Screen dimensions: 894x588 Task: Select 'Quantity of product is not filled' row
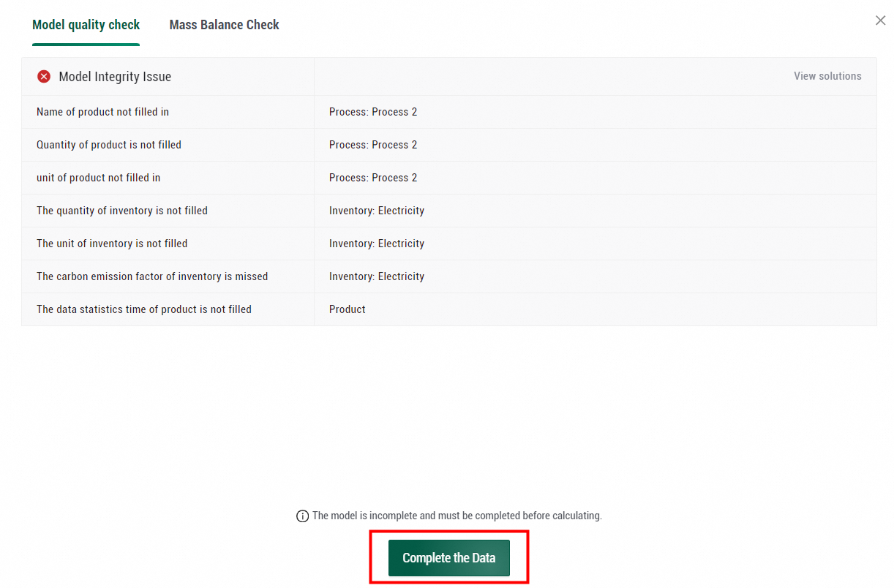pyautogui.click(x=449, y=145)
